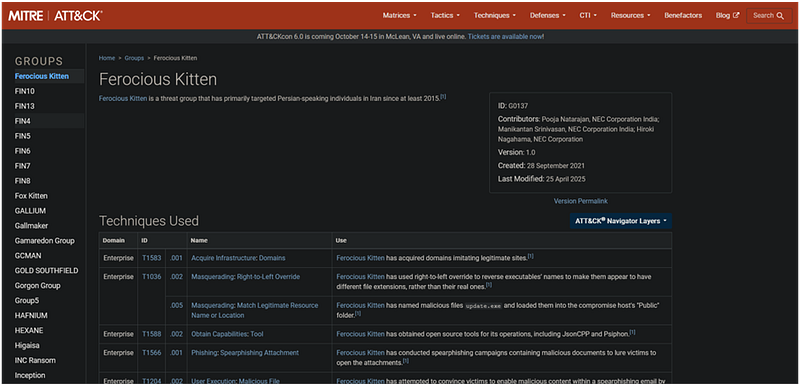800x386 pixels.
Task: Select Ferocious Kitten in the groups sidebar
Action: (42, 76)
